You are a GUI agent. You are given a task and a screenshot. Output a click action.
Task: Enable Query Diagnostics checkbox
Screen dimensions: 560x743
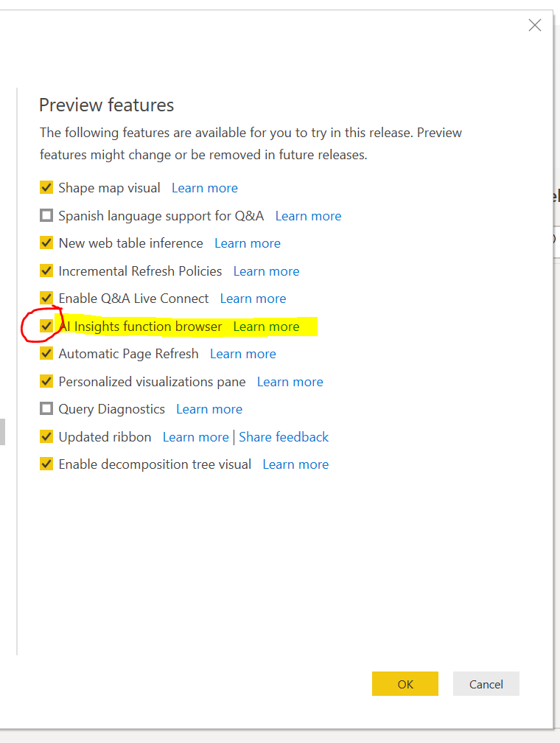(46, 409)
